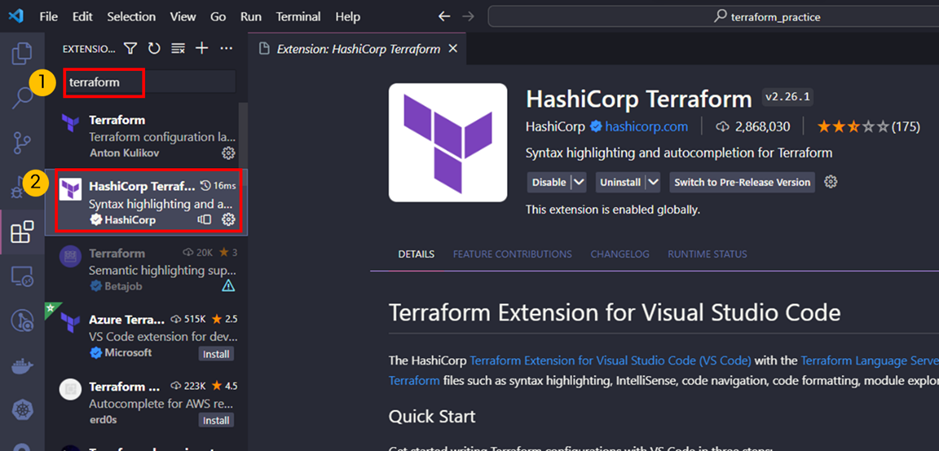Switch to the FEATURE CONTRIBUTIONS tab
Image resolution: width=939 pixels, height=451 pixels.
[x=512, y=254]
